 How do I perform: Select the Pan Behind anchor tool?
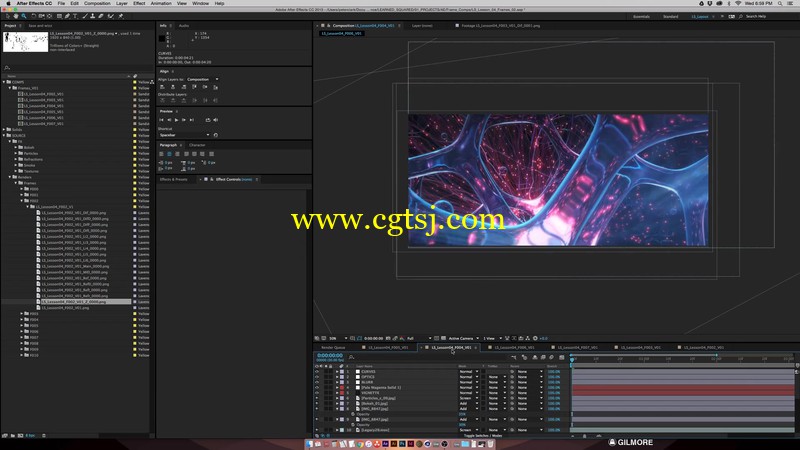coord(49,16)
